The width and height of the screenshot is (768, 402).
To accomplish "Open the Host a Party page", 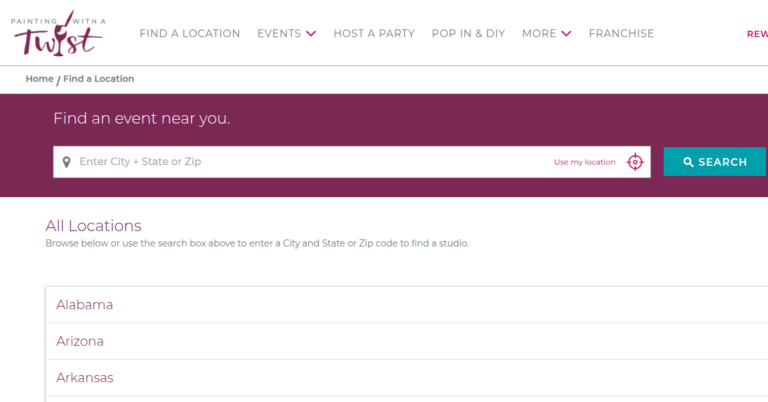I will point(374,34).
